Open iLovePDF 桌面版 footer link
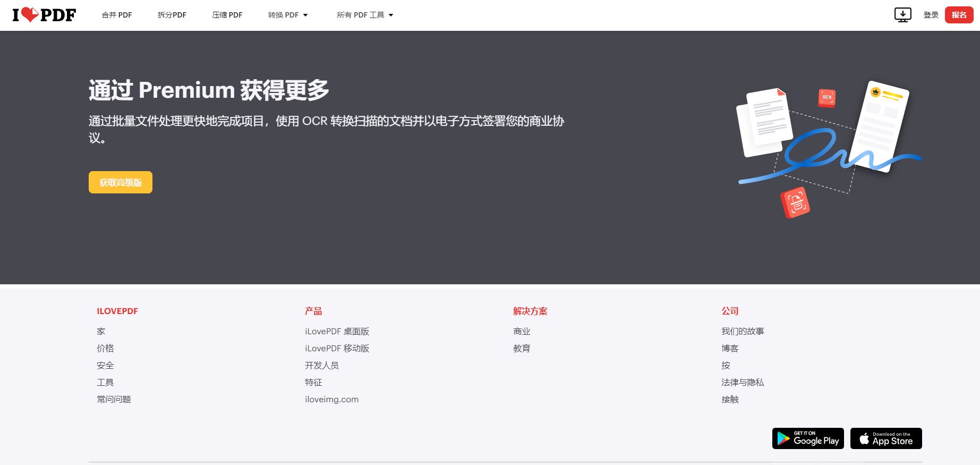Viewport: 980px width, 465px height. coord(337,331)
